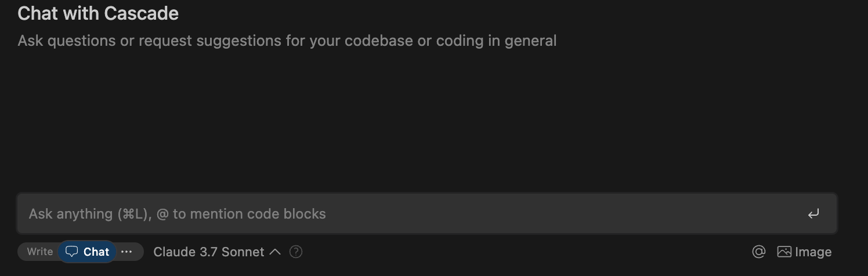Click the enter arrow send icon
868x276 pixels.
813,214
